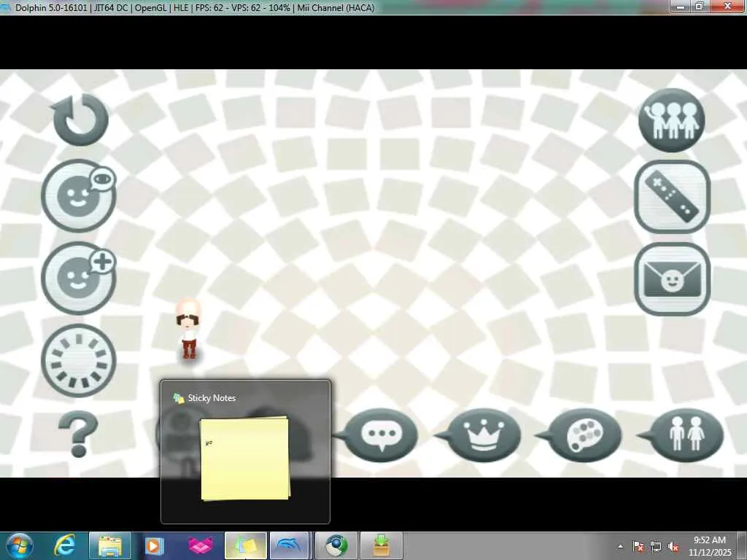Select the Mii character in the plaza
This screenshot has height=560, width=747.
(x=188, y=330)
